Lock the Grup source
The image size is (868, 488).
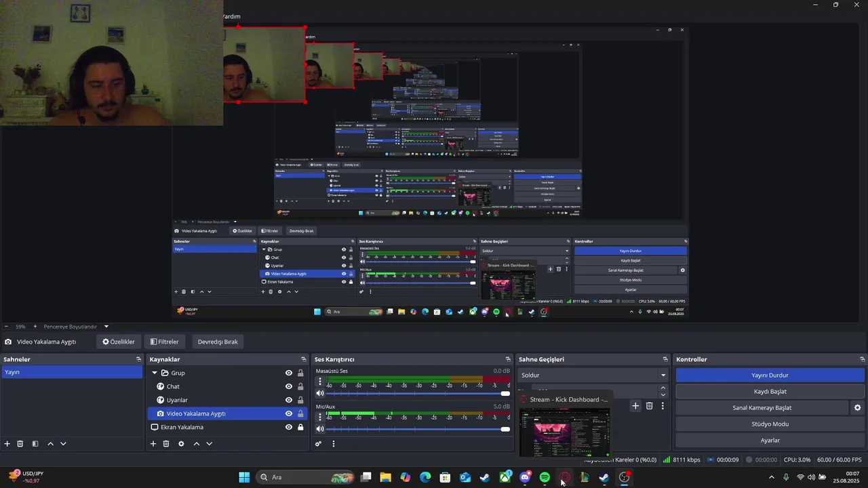(x=300, y=373)
